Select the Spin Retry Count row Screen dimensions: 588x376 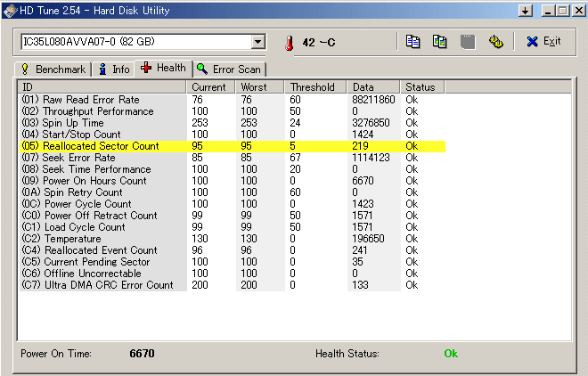(233, 192)
